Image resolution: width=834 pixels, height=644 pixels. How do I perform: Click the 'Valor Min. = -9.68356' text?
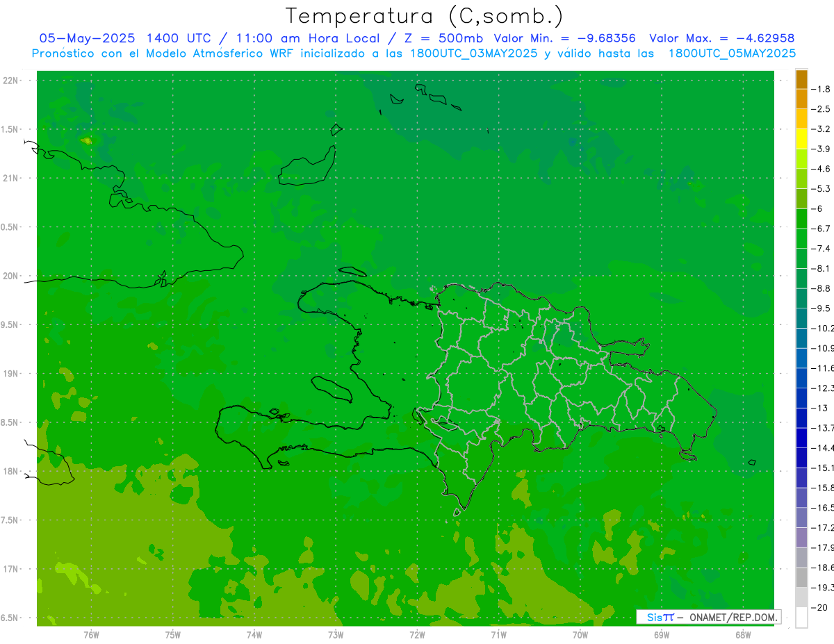pyautogui.click(x=565, y=38)
